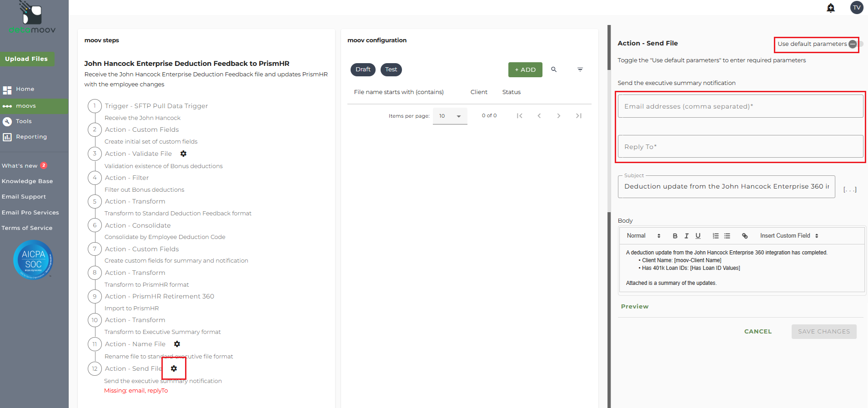
Task: Open the notifications bell
Action: [x=831, y=8]
